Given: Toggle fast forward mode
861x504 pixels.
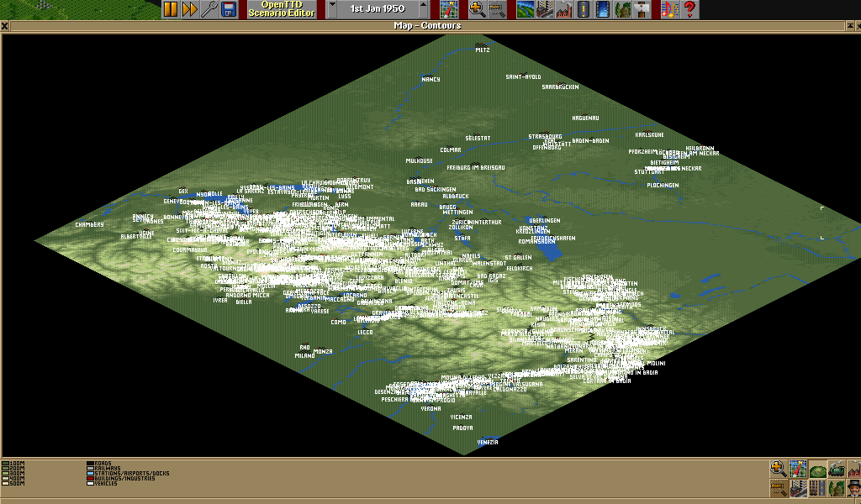Looking at the screenshot, I should [190, 9].
